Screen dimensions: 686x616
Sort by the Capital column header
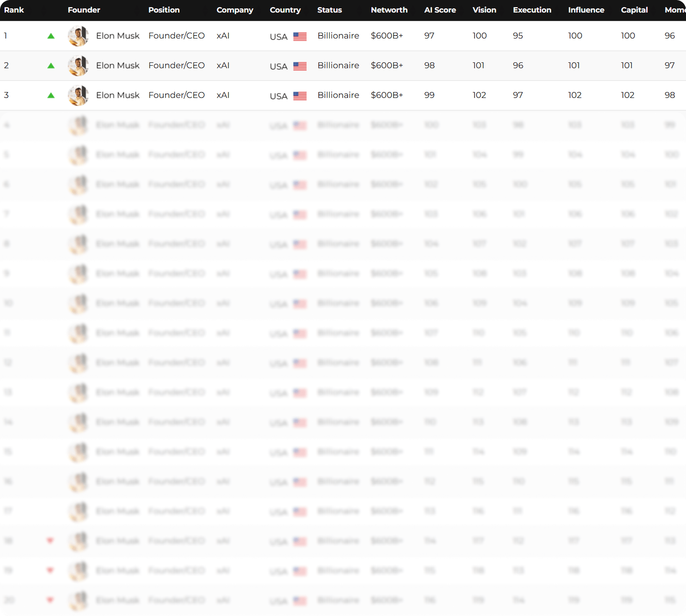(634, 10)
